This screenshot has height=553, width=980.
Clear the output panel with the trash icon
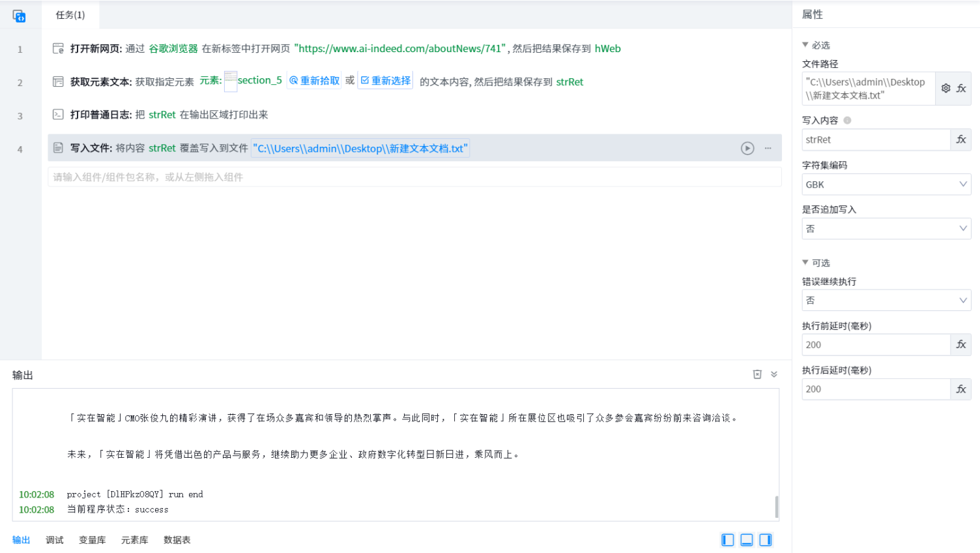757,374
